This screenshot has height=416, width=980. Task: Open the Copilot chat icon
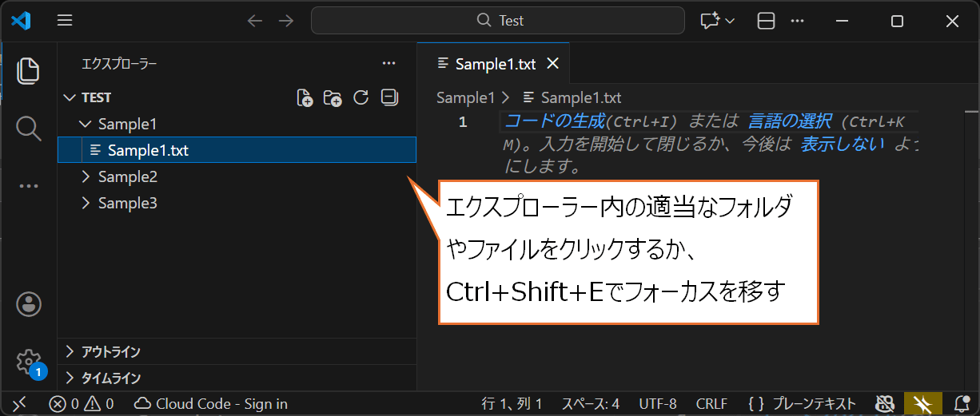pyautogui.click(x=710, y=21)
